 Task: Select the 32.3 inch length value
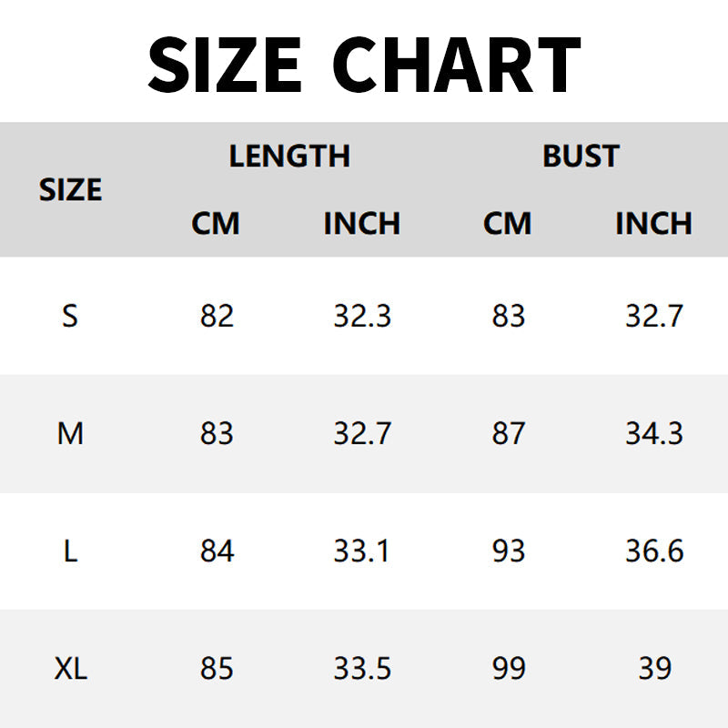point(362,316)
